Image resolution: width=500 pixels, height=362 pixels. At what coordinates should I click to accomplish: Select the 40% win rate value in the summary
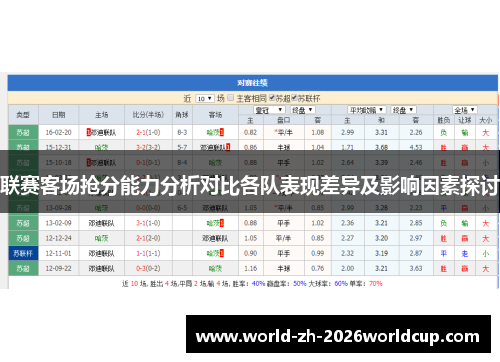tap(258, 284)
